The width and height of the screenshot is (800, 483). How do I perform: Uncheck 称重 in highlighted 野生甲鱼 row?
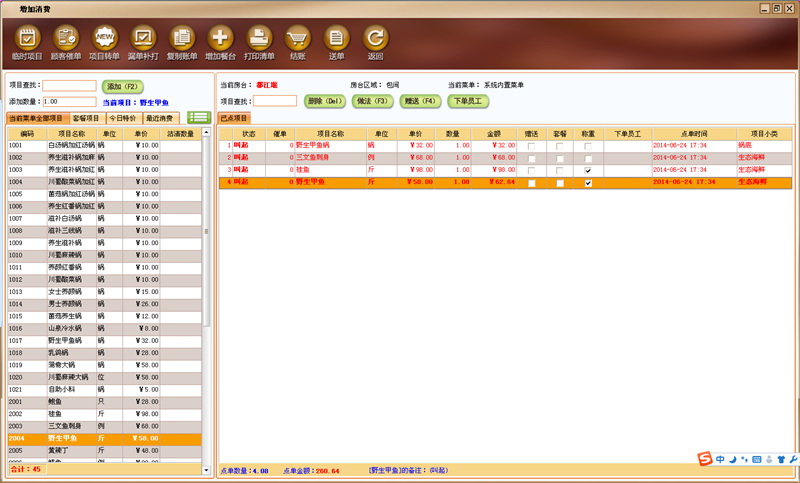[x=588, y=183]
